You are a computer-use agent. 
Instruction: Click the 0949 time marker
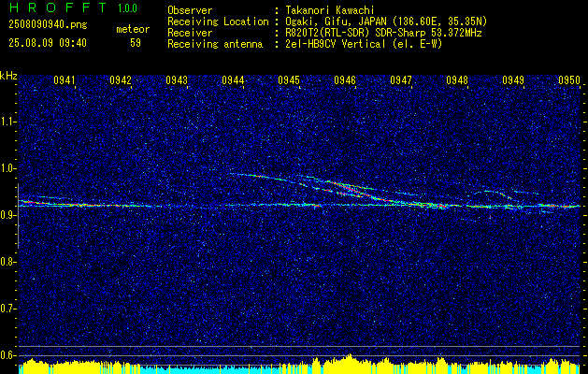(x=513, y=79)
